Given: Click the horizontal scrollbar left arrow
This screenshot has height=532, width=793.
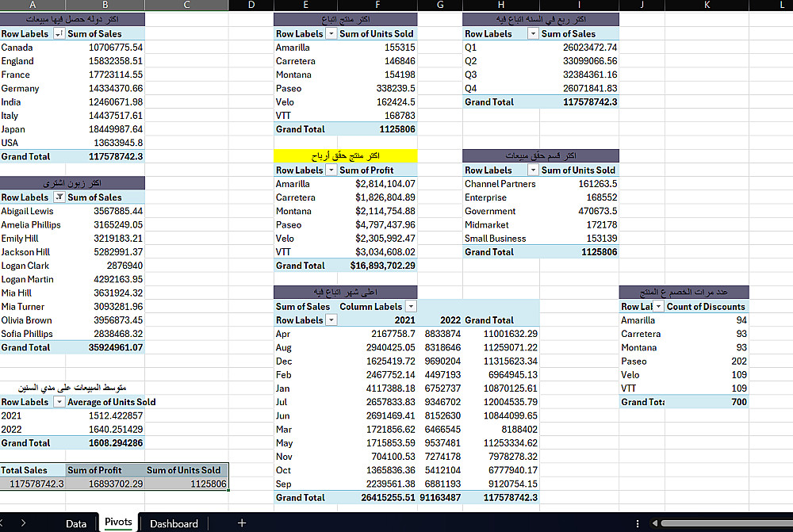Looking at the screenshot, I should (655, 523).
